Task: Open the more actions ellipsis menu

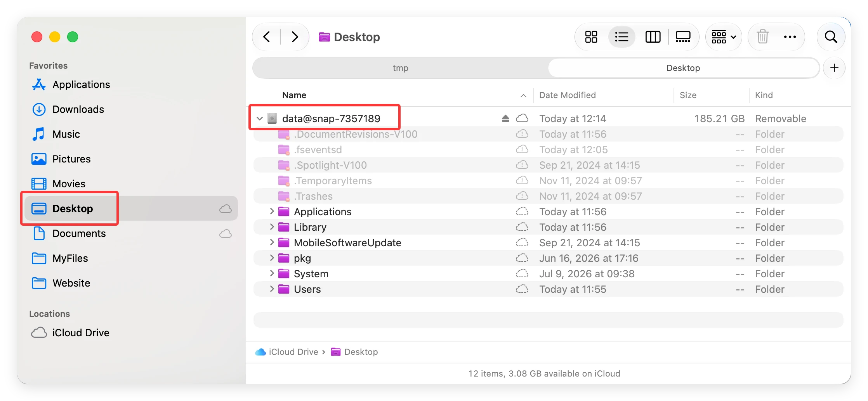Action: click(790, 37)
